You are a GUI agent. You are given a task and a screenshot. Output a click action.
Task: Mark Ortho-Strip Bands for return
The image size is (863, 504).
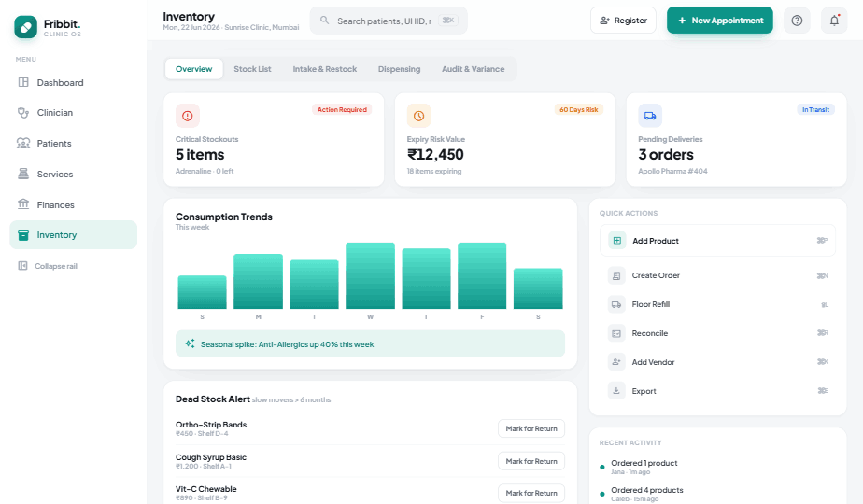531,428
